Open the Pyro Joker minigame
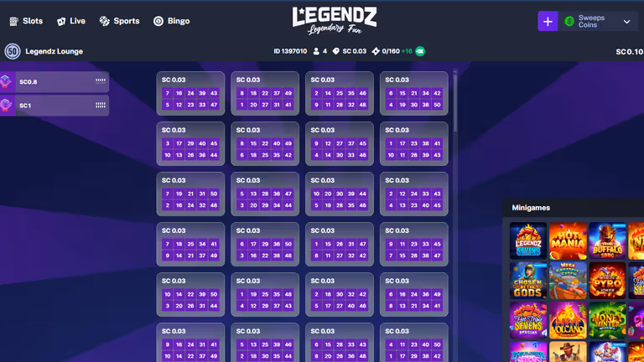644x362 pixels. 607,281
